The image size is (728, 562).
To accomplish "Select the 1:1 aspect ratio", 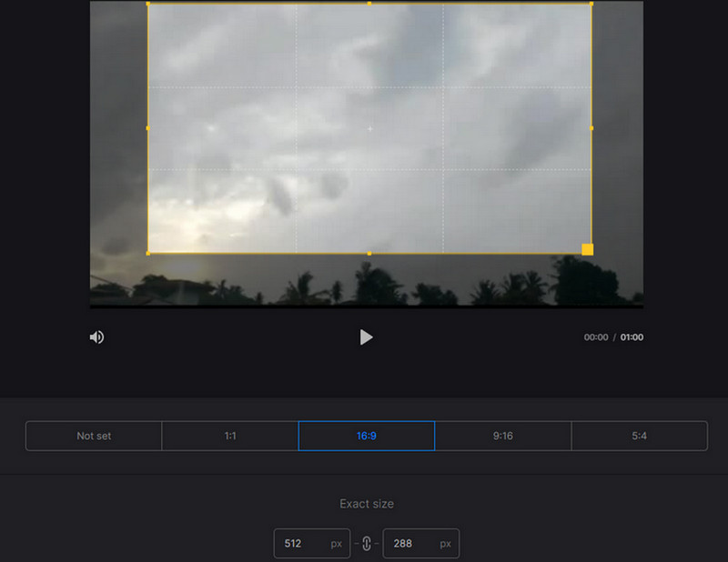I will coord(230,436).
